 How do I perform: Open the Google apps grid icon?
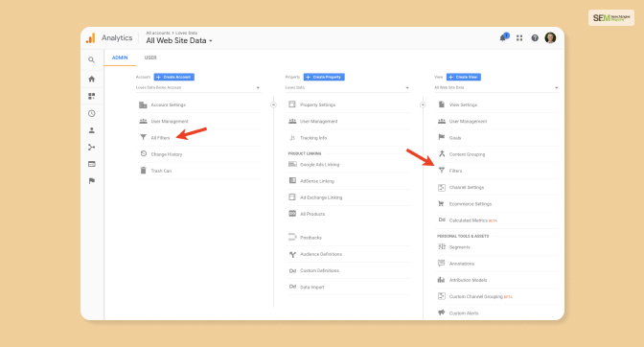[x=519, y=37]
